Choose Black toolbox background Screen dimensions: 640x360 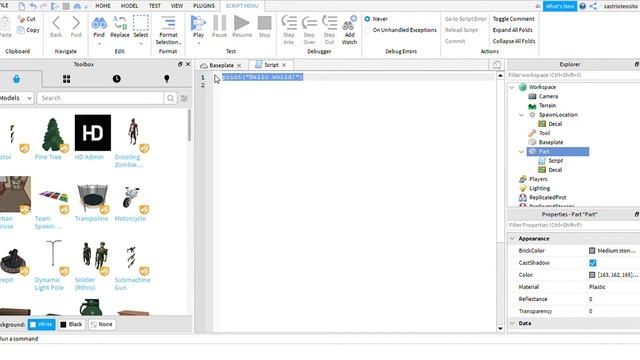click(71, 324)
